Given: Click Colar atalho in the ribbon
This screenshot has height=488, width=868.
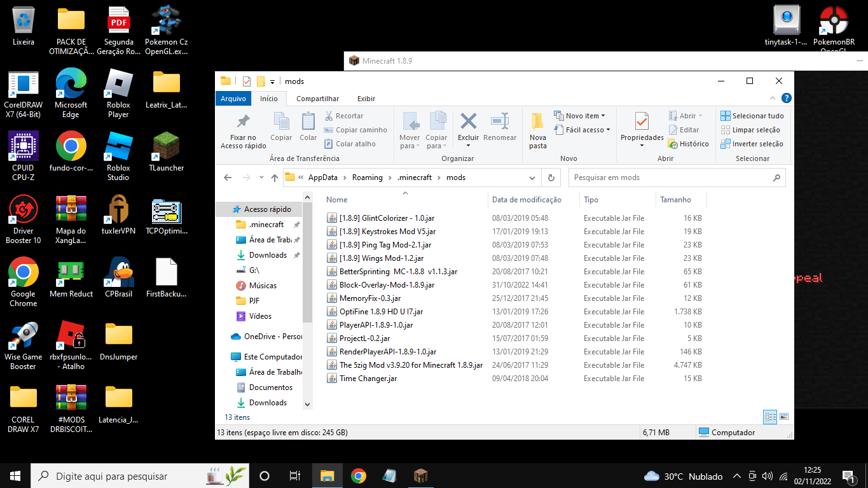Looking at the screenshot, I should pyautogui.click(x=350, y=144).
